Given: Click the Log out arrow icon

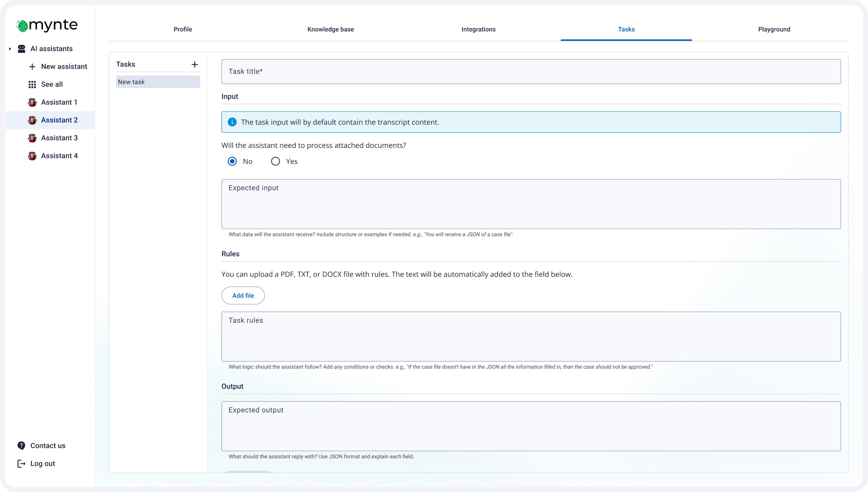Looking at the screenshot, I should (x=21, y=463).
